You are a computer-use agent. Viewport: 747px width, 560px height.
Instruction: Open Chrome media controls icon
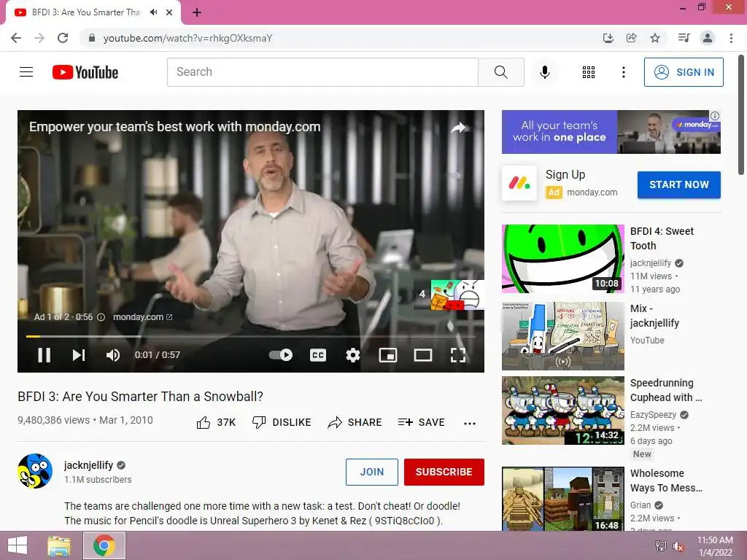point(684,38)
